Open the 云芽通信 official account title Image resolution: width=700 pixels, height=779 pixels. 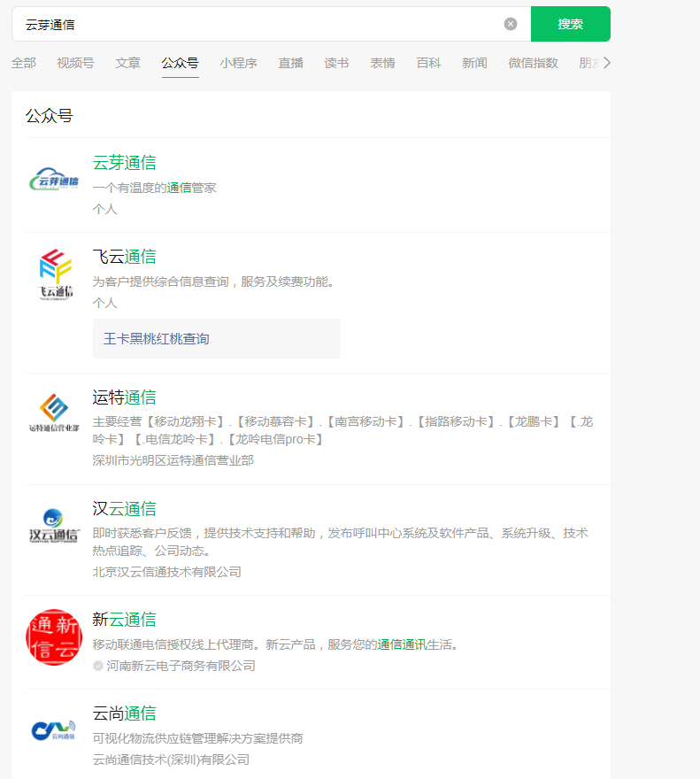[124, 163]
